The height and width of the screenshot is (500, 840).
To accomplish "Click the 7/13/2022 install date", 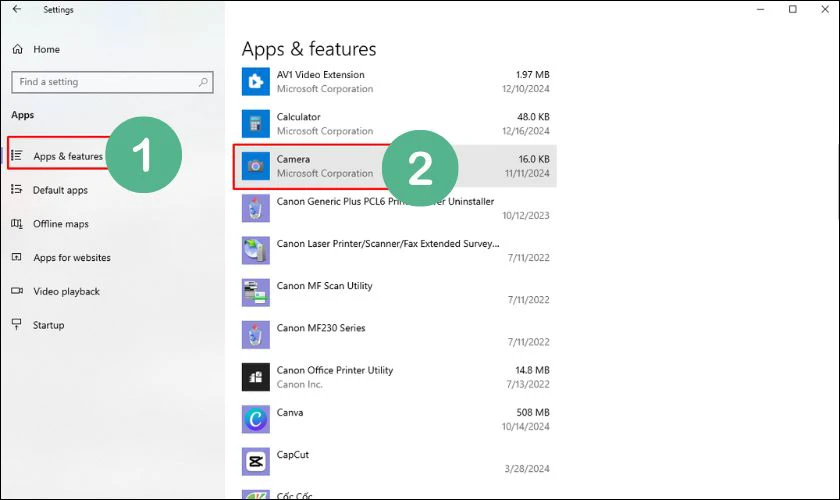I will pyautogui.click(x=528, y=384).
